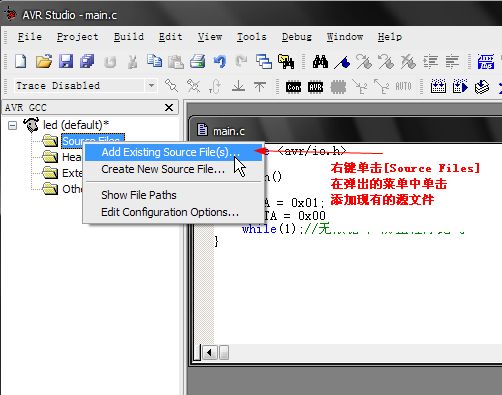
Task: Open Find with the black binoculars icon
Action: click(x=320, y=62)
